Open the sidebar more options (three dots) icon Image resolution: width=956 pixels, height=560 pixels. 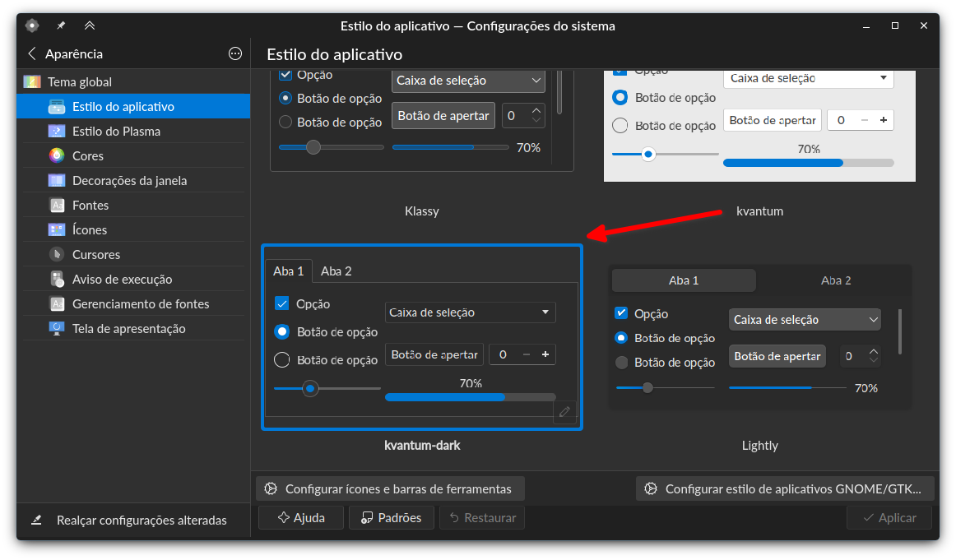tap(234, 53)
